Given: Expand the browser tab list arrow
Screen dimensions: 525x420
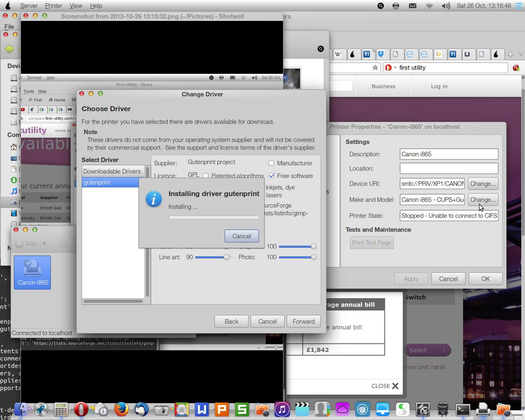Looking at the screenshot, I should point(521,54).
